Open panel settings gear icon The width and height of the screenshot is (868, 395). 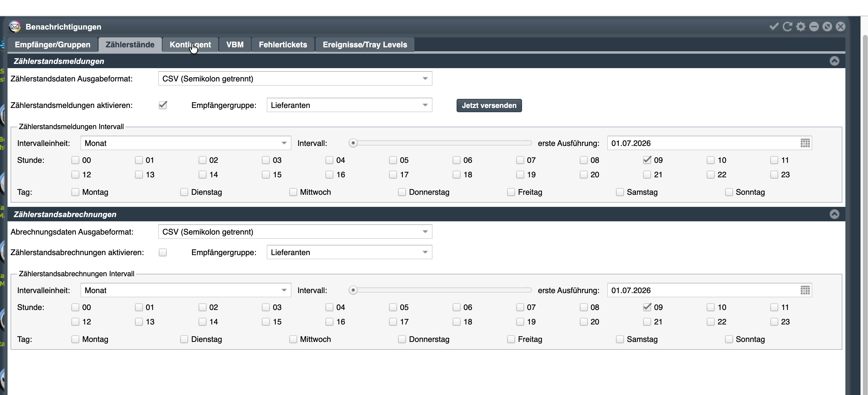click(800, 27)
